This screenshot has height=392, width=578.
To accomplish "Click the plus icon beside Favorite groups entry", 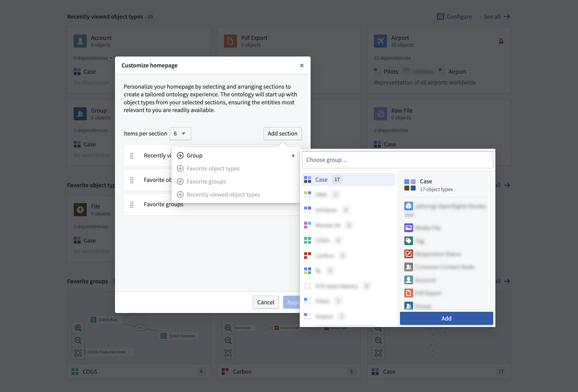I will (180, 182).
